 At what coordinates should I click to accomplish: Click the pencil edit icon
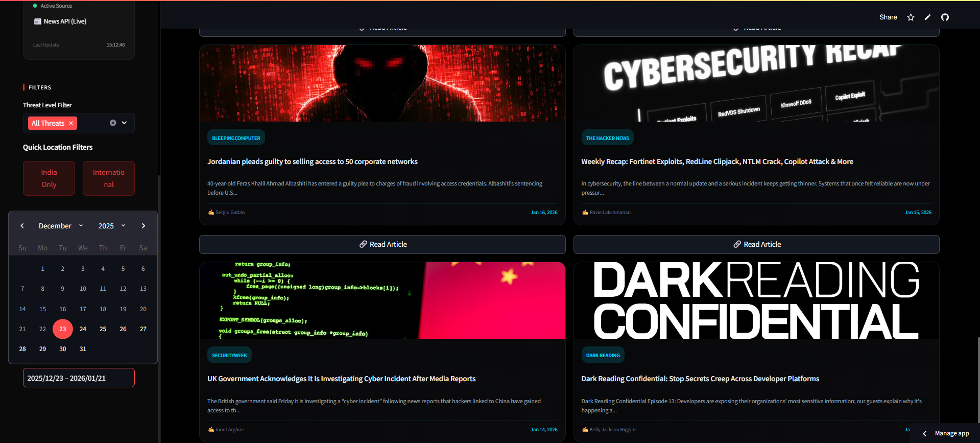point(927,17)
